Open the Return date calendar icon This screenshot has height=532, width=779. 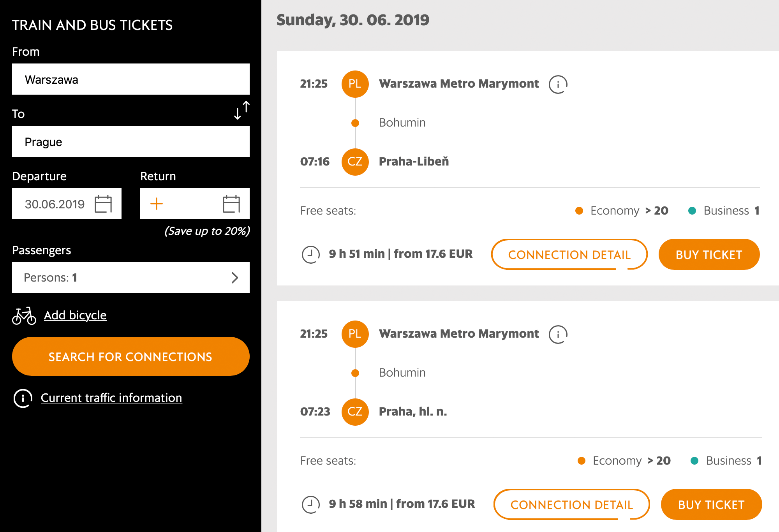click(231, 204)
